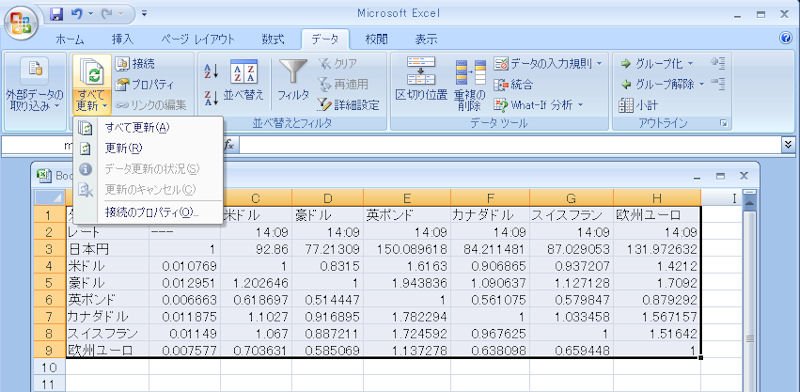
Task: Open the 数式 tab
Action: click(x=273, y=39)
